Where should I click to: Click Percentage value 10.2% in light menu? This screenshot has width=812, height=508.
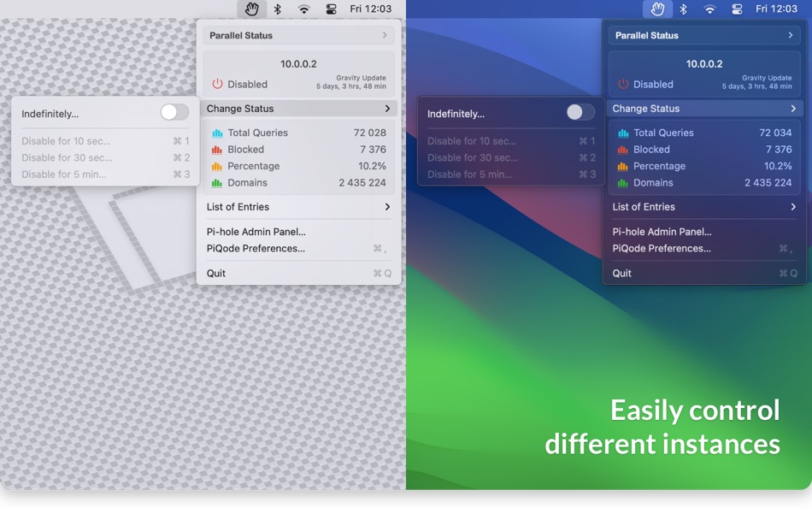[373, 166]
